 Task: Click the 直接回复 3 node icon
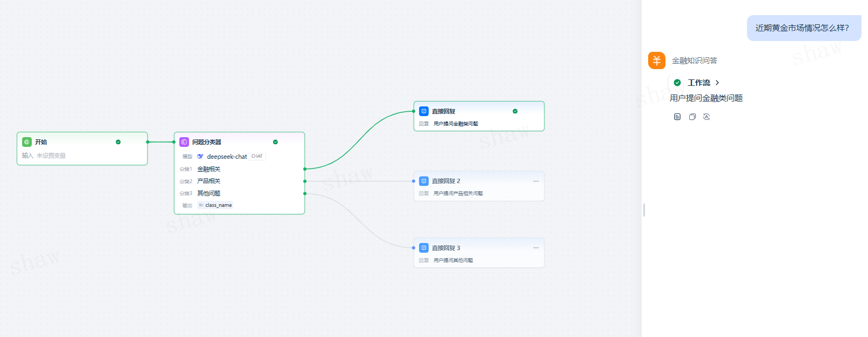424,248
